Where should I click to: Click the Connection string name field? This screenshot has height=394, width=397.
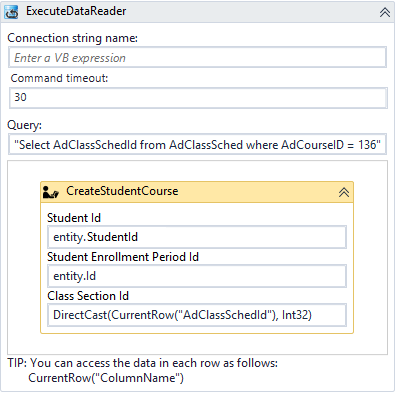[197, 57]
